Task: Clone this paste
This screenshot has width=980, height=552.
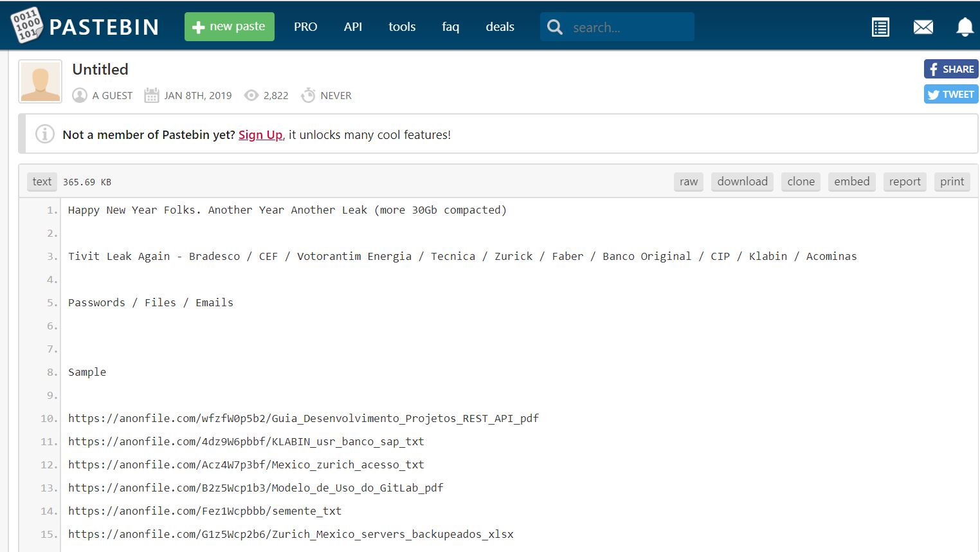Action: click(801, 181)
